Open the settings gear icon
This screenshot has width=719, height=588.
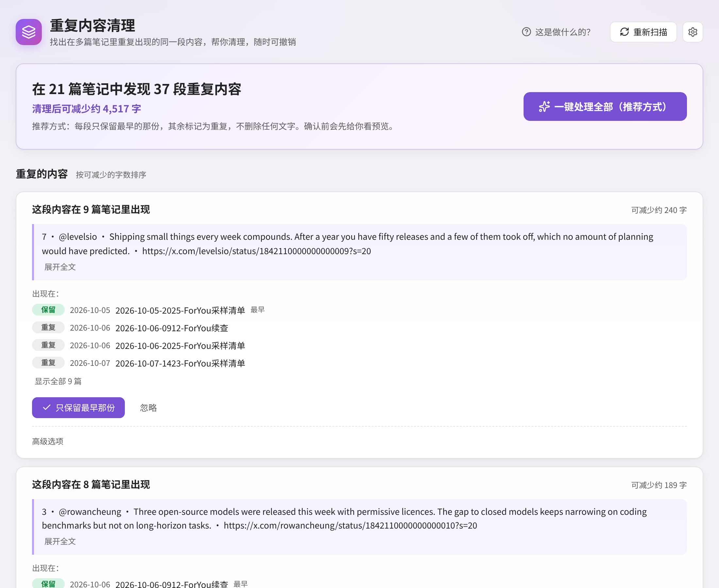693,32
